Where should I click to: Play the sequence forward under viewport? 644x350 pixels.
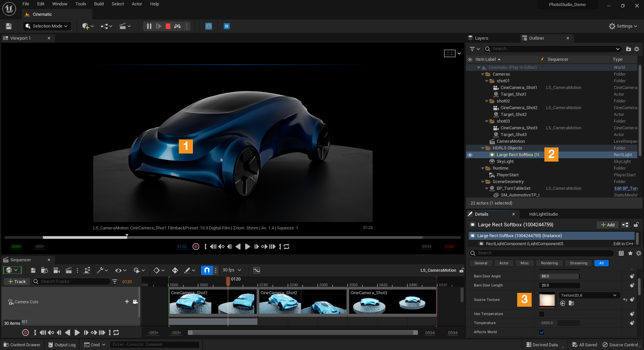tap(248, 247)
